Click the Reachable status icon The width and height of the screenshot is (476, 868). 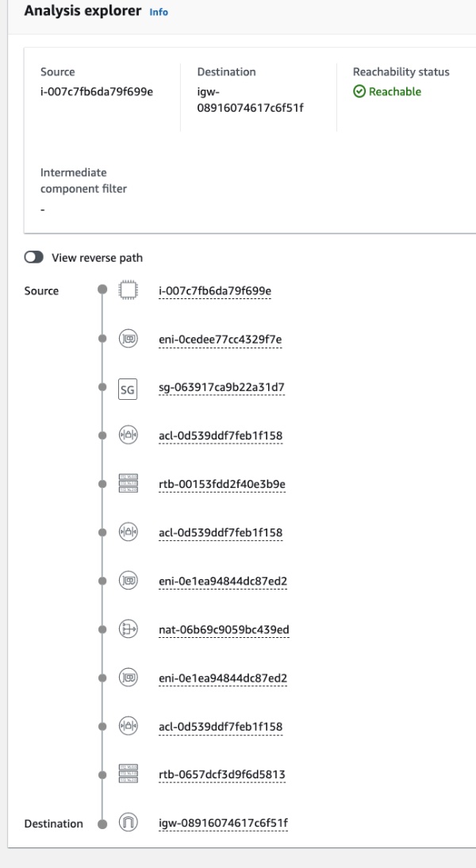click(x=359, y=92)
